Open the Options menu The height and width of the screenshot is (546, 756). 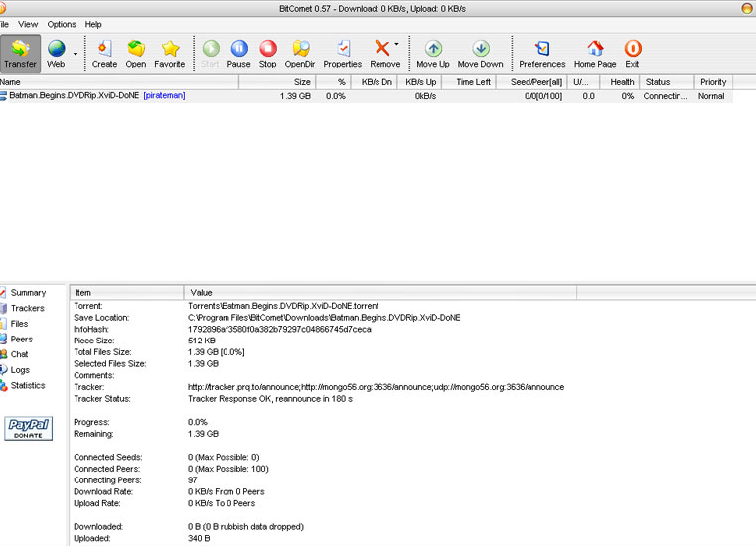62,24
